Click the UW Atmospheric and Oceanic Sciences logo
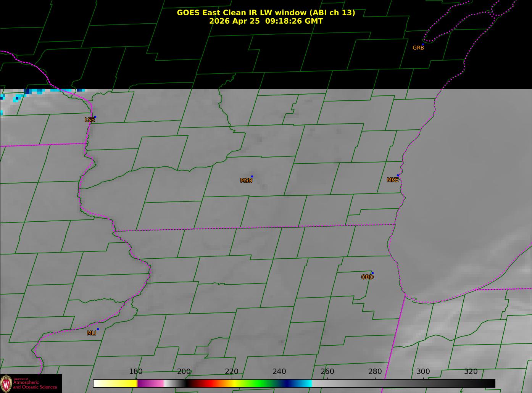 pyautogui.click(x=6, y=383)
